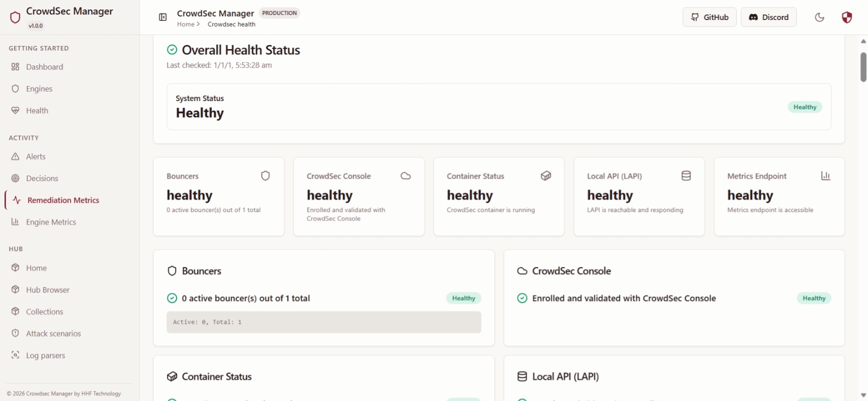
Task: Click the System Status Healthy badge
Action: [805, 107]
